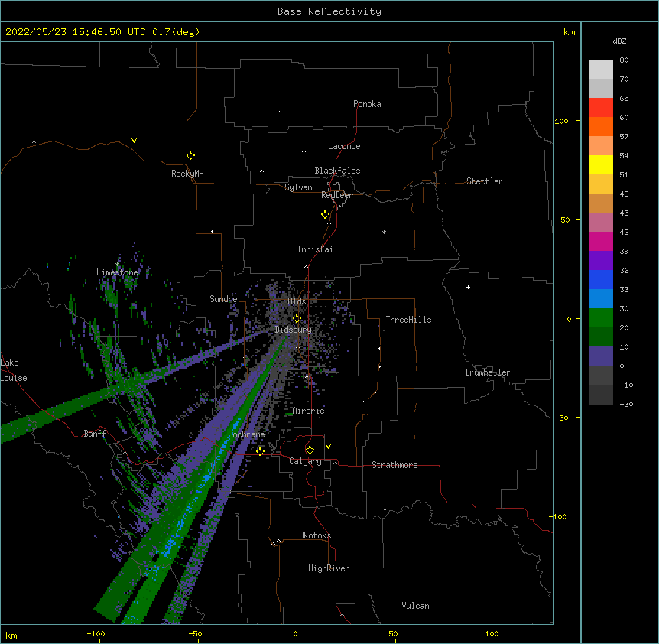659x644 pixels.
Task: Click the white plus marker north of Drumheller
Action: (x=468, y=287)
